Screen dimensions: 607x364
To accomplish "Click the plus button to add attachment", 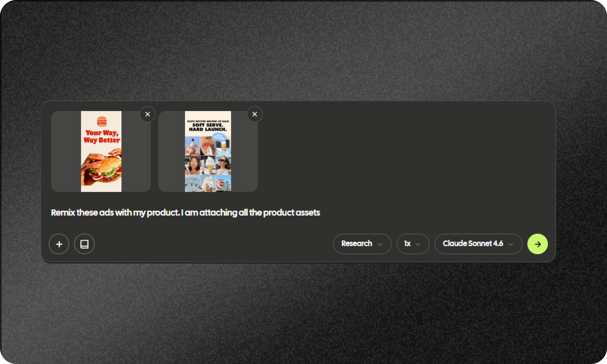I will (x=59, y=244).
